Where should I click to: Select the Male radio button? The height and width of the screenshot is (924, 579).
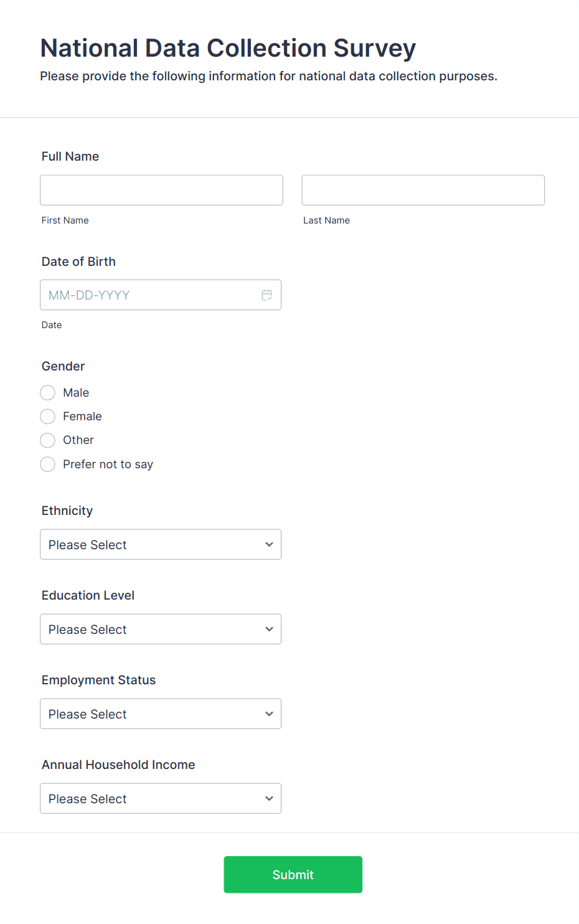[48, 393]
